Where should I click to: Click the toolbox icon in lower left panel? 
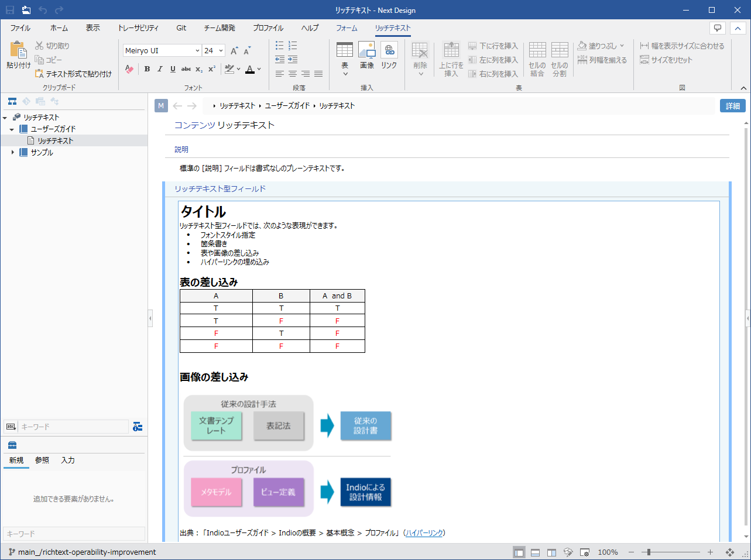coord(12,445)
